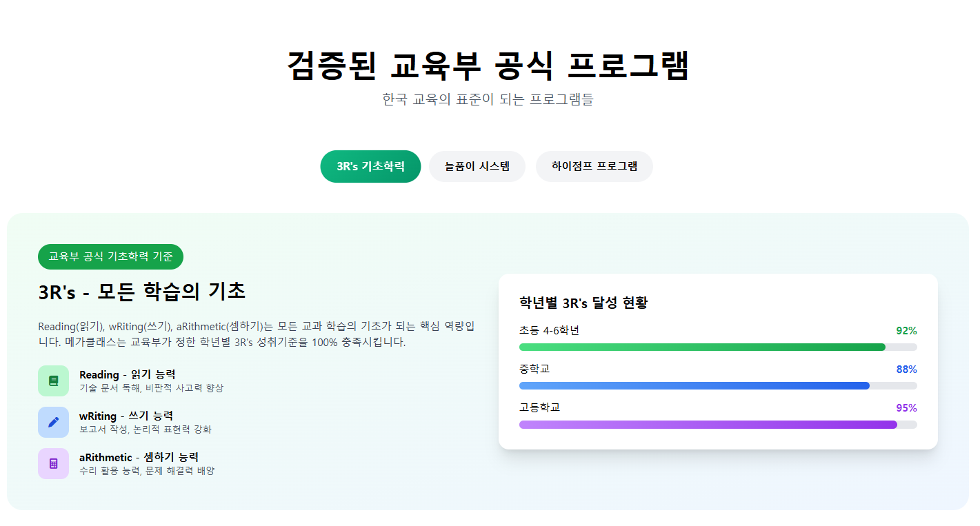
Task: Open the 하이점프 프로그램 tab
Action: [594, 166]
